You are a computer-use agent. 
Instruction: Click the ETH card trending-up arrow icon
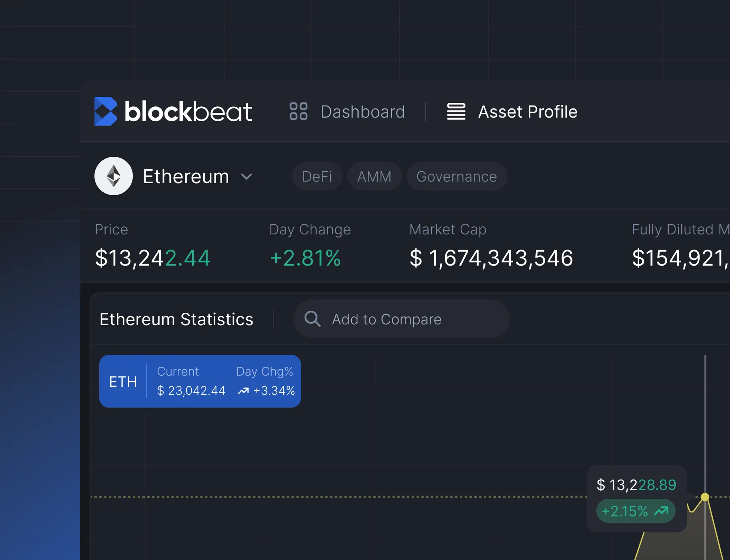pyautogui.click(x=243, y=391)
